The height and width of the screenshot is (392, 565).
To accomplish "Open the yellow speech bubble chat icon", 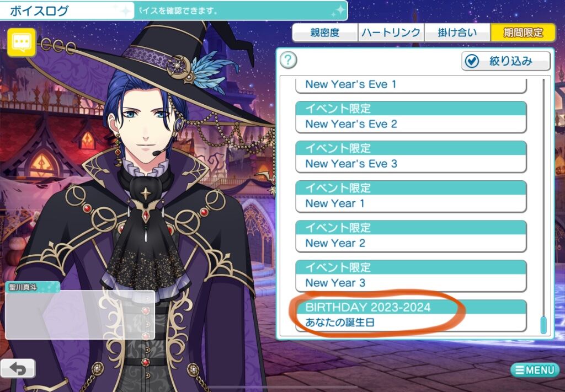I will (x=22, y=42).
